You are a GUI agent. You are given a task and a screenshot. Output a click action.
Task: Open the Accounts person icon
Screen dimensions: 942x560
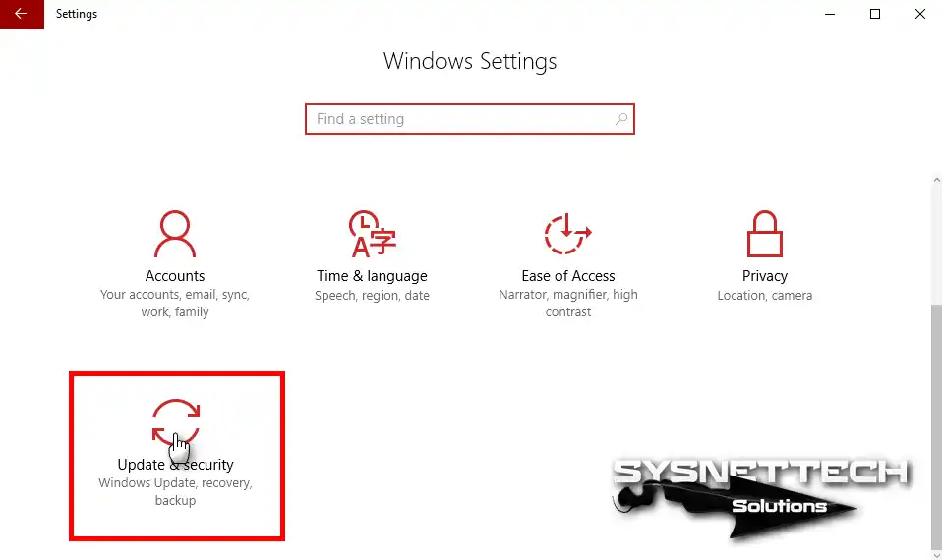tap(175, 234)
